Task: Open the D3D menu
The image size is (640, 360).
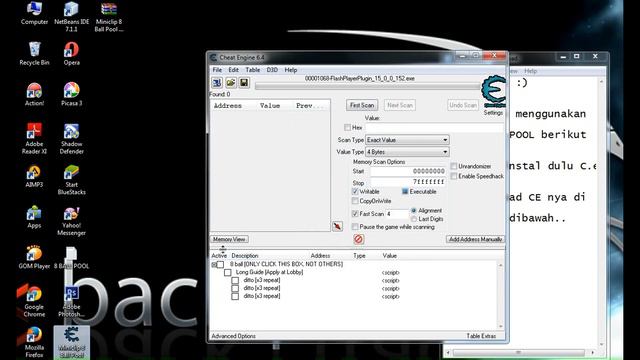Action: pyautogui.click(x=272, y=70)
